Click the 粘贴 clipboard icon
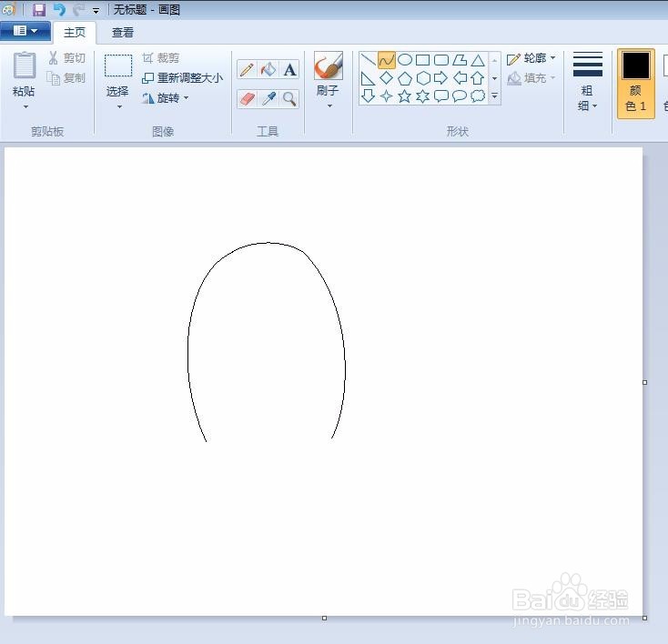Image resolution: width=668 pixels, height=644 pixels. [x=25, y=65]
